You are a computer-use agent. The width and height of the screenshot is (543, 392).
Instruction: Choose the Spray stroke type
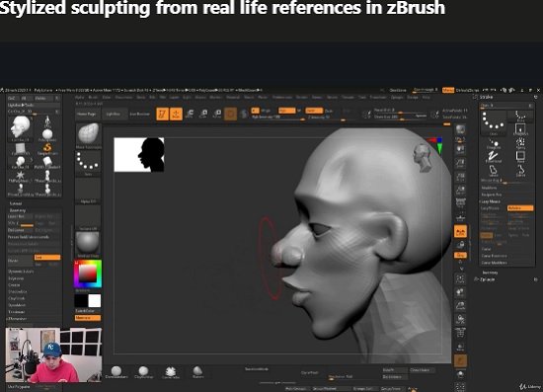pos(520,143)
